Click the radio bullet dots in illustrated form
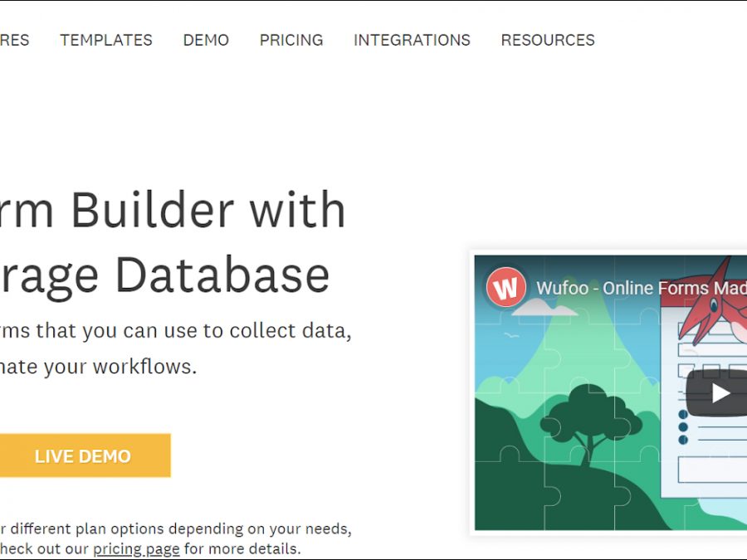 683,426
